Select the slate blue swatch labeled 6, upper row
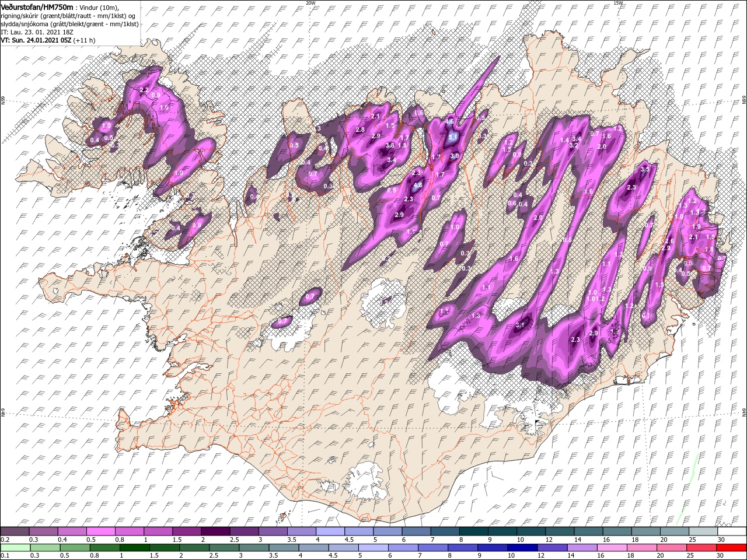 coord(416,531)
